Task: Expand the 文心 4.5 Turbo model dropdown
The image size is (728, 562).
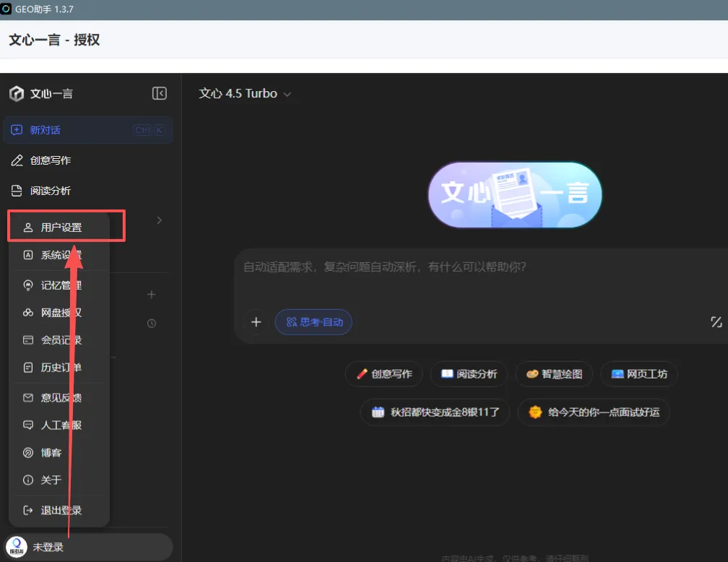Action: point(245,93)
